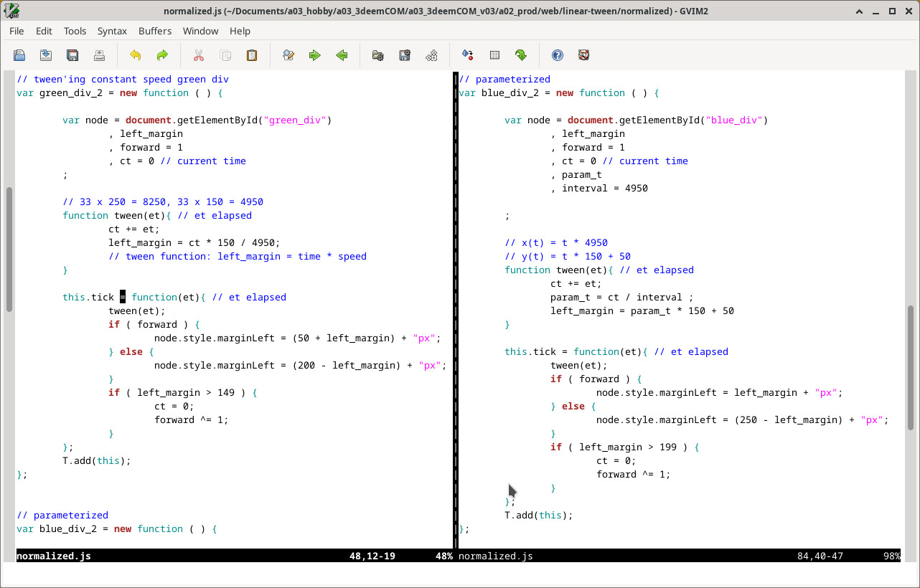Open the Tools menu
Screen dimensions: 920x588
pyautogui.click(x=75, y=31)
